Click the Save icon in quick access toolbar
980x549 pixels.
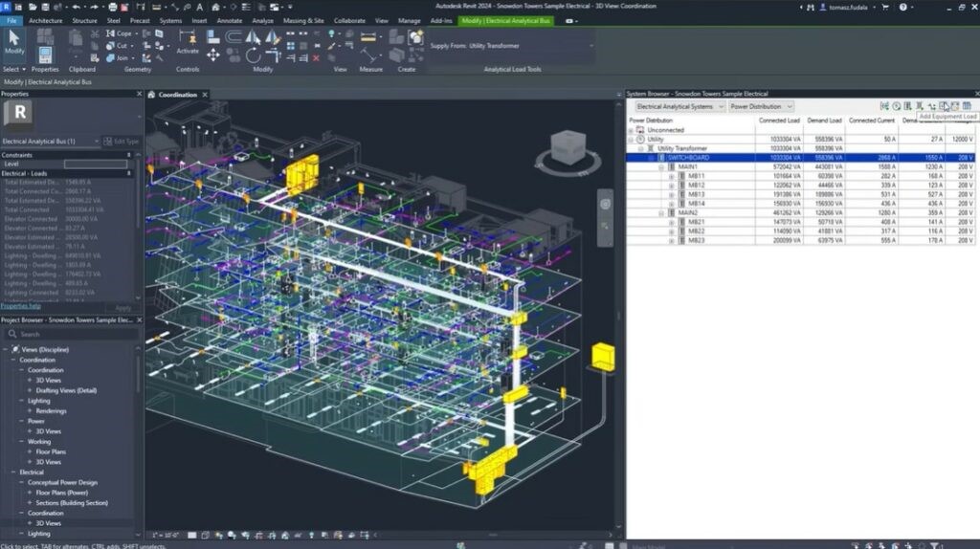point(45,7)
